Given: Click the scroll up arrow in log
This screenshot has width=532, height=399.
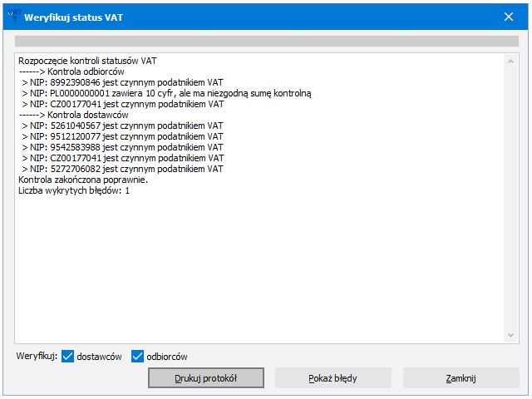Looking at the screenshot, I should tap(510, 62).
